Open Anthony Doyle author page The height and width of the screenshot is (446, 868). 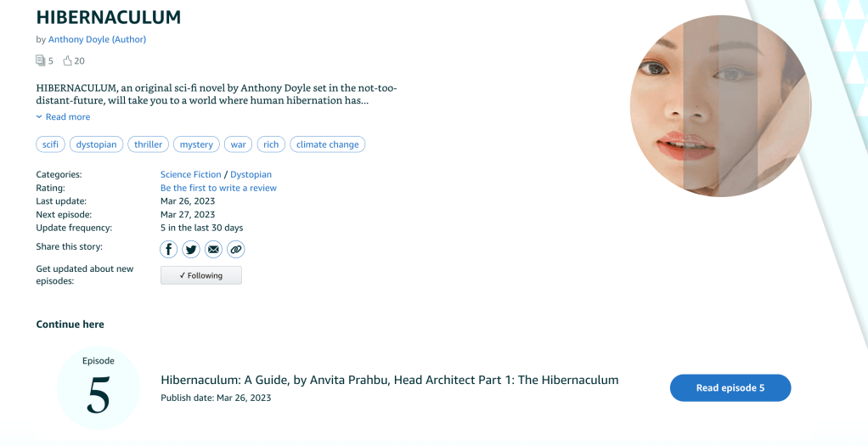pyautogui.click(x=97, y=39)
